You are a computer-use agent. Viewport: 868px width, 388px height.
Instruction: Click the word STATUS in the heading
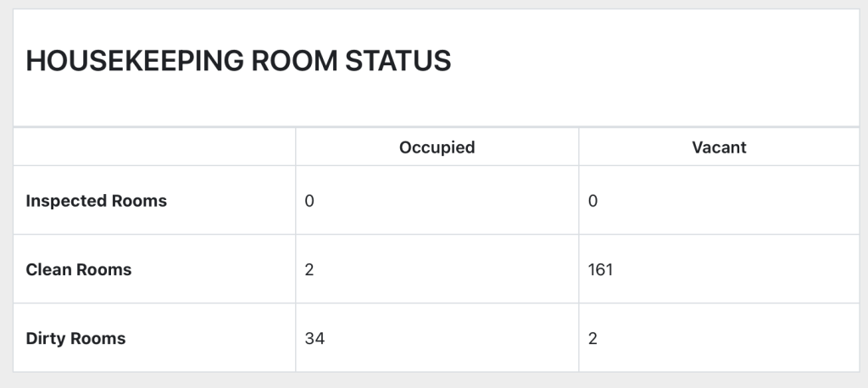pyautogui.click(x=409, y=61)
